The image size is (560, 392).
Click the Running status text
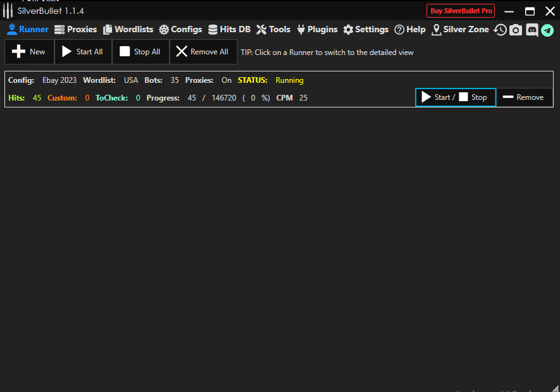289,80
